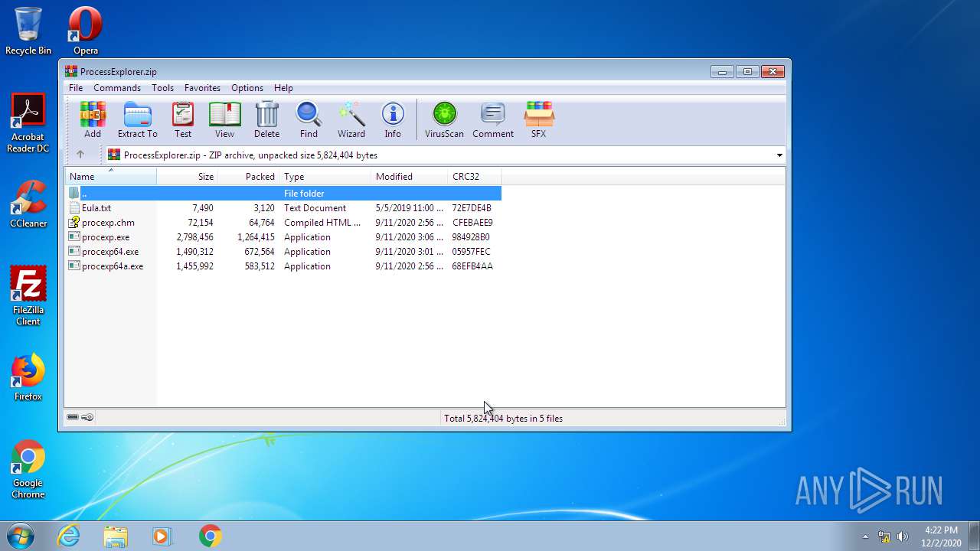This screenshot has width=980, height=551.
Task: Show hidden tray icons arrow
Action: point(866,536)
